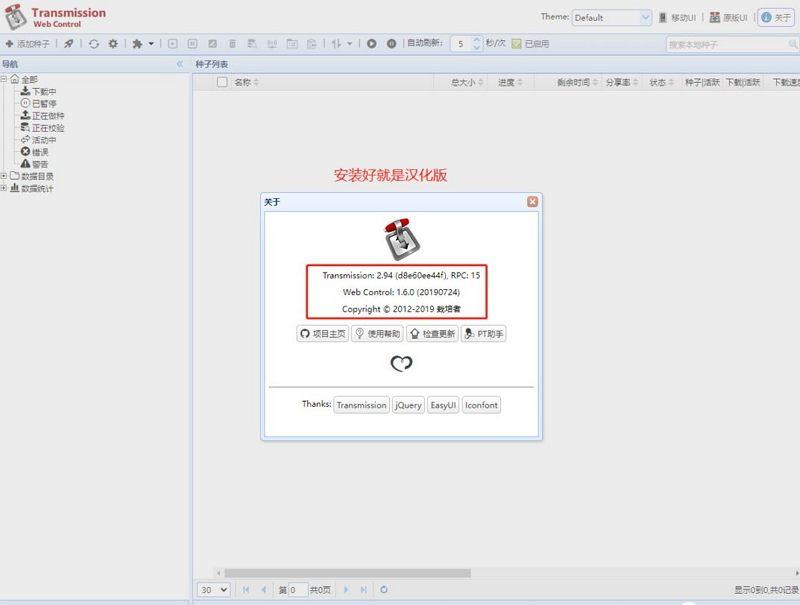Go to previous page in pagination
The image size is (800, 605).
pos(264,590)
